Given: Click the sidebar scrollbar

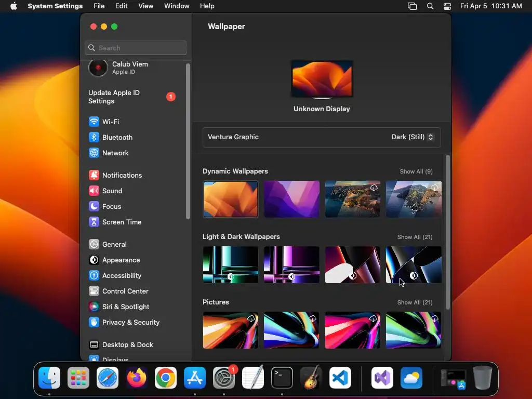Looking at the screenshot, I should [x=188, y=141].
